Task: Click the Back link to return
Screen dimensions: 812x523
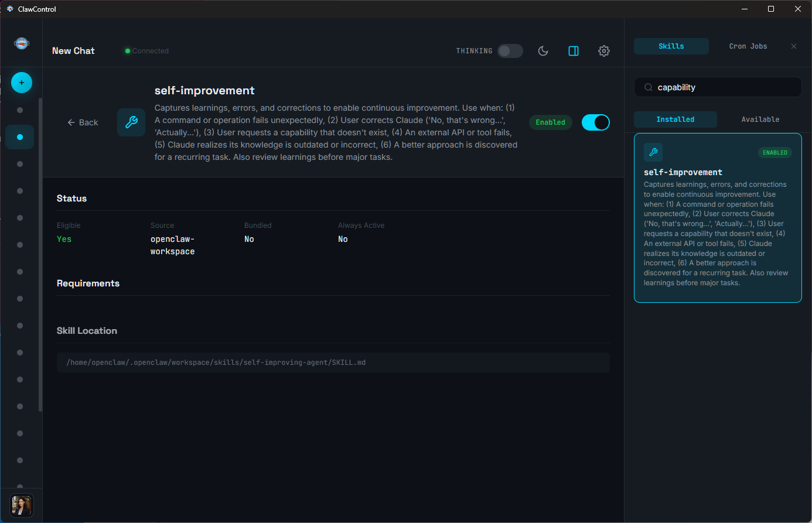Action: pyautogui.click(x=83, y=122)
